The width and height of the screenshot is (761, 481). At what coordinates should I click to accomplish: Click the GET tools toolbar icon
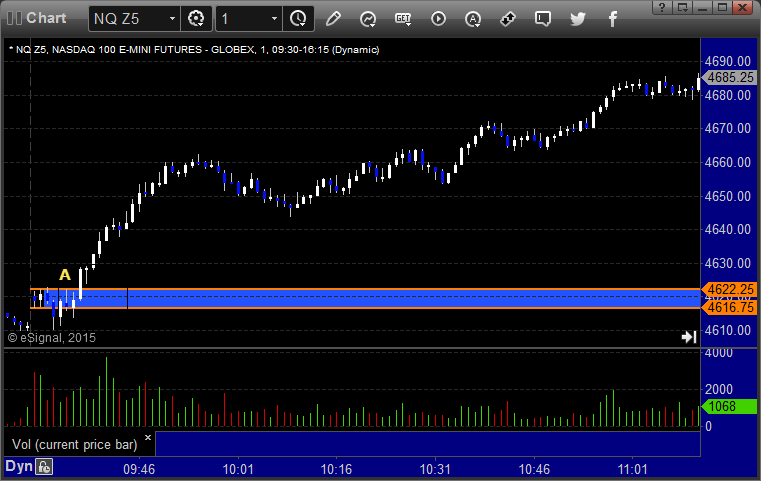click(403, 18)
